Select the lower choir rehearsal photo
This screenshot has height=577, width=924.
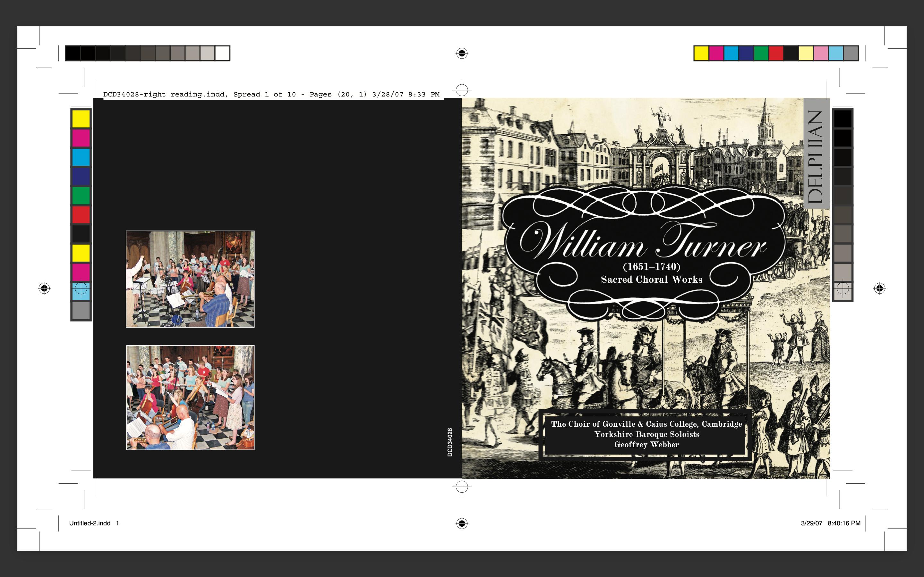pos(190,397)
